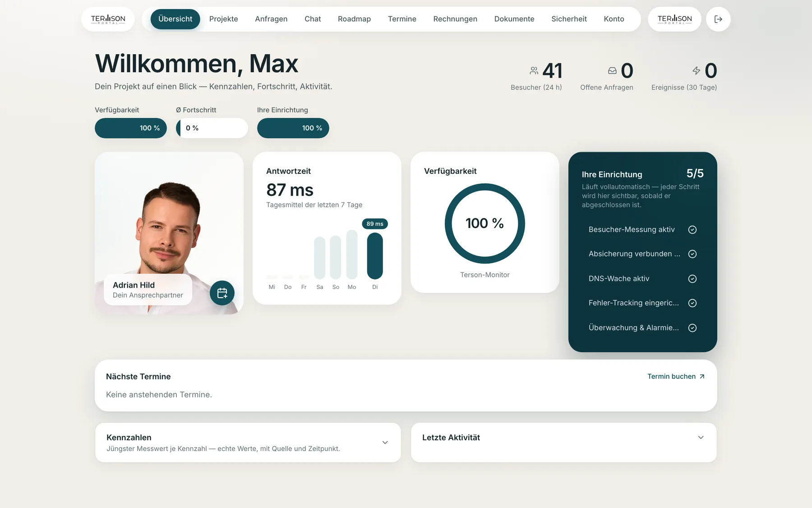
Task: Switch to the Übersicht tab
Action: click(x=175, y=19)
